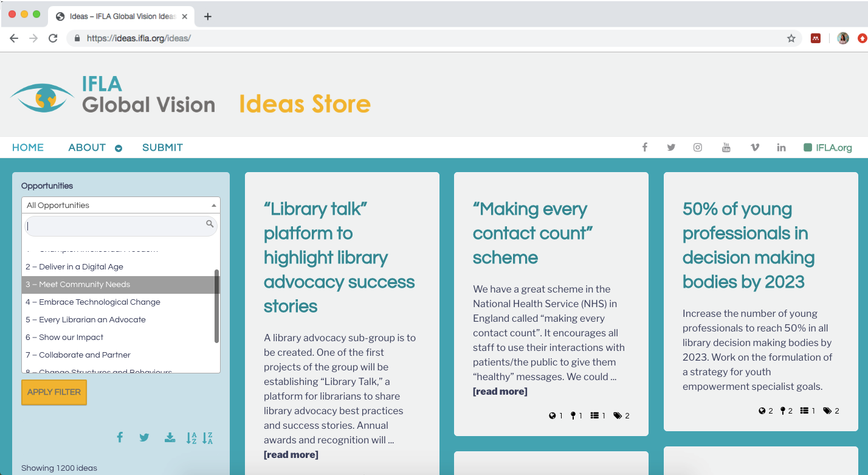Bookmark this page with the star icon
Viewport: 868px width, 475px height.
[x=791, y=38]
